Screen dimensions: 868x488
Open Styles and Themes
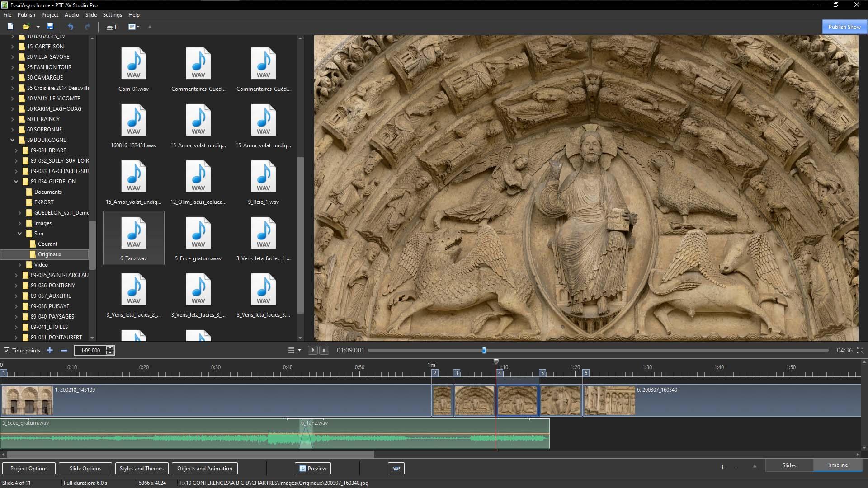click(x=142, y=469)
